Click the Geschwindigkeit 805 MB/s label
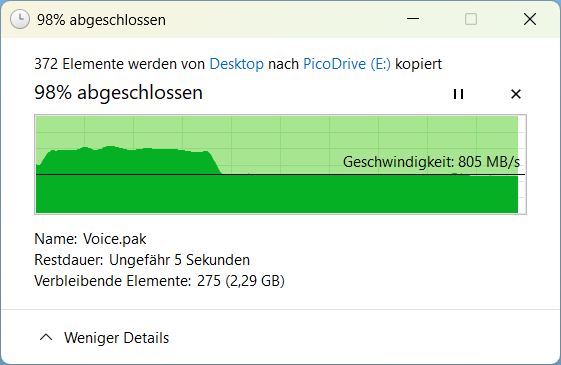 tap(431, 162)
